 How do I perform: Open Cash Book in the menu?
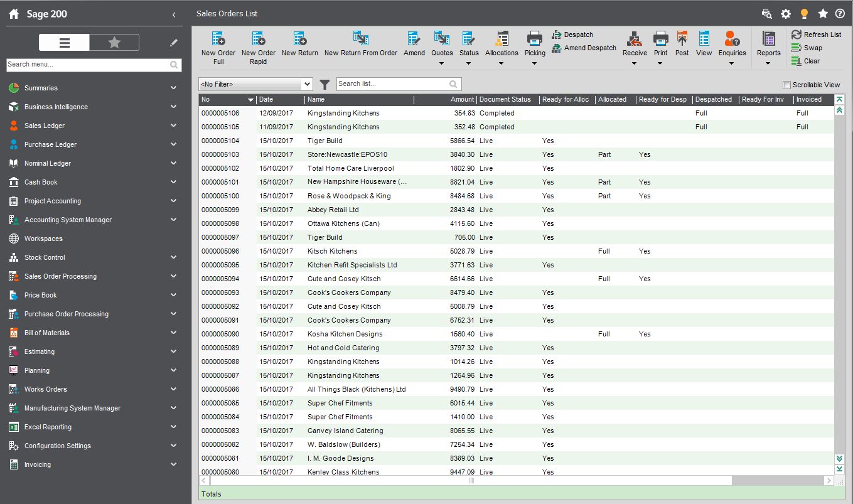point(41,182)
